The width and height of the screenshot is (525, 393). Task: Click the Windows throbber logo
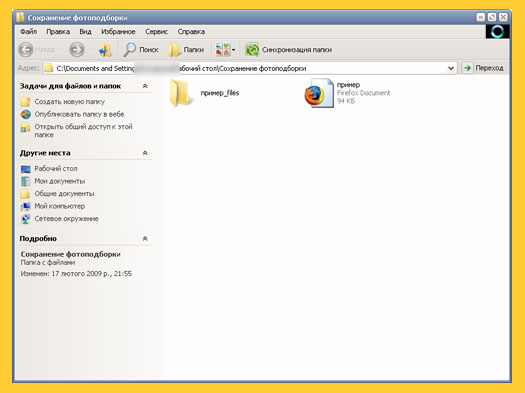[x=498, y=31]
